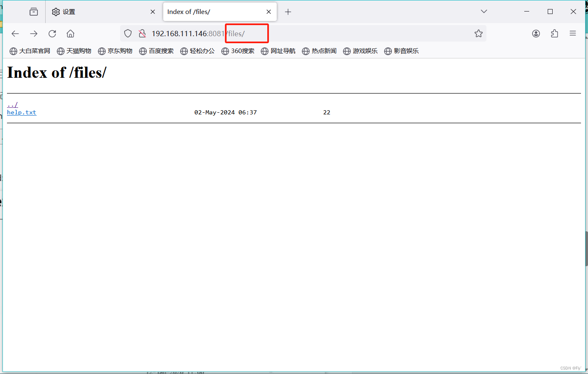
Task: Open a new tab with plus button
Action: coord(288,12)
